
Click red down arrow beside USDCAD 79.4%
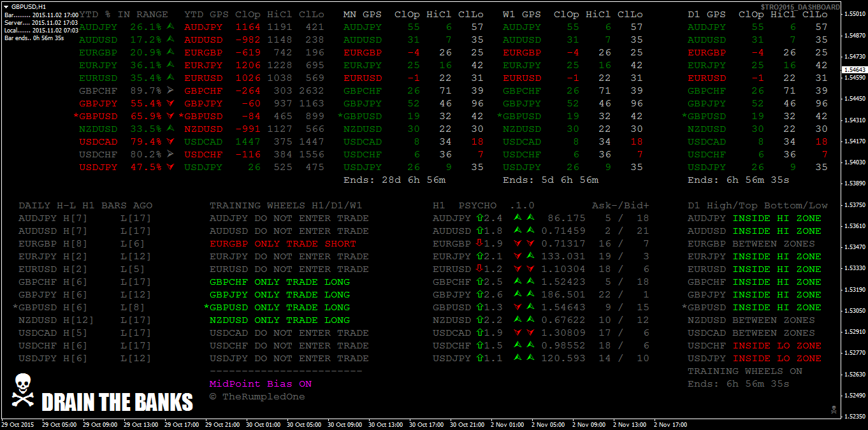(170, 141)
